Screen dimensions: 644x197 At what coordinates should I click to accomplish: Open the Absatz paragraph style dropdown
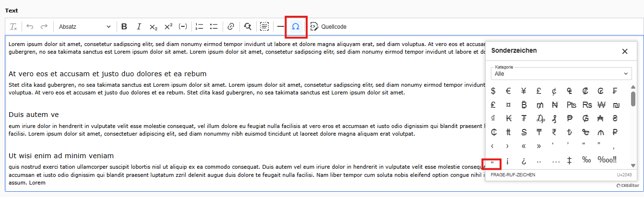[x=84, y=27]
